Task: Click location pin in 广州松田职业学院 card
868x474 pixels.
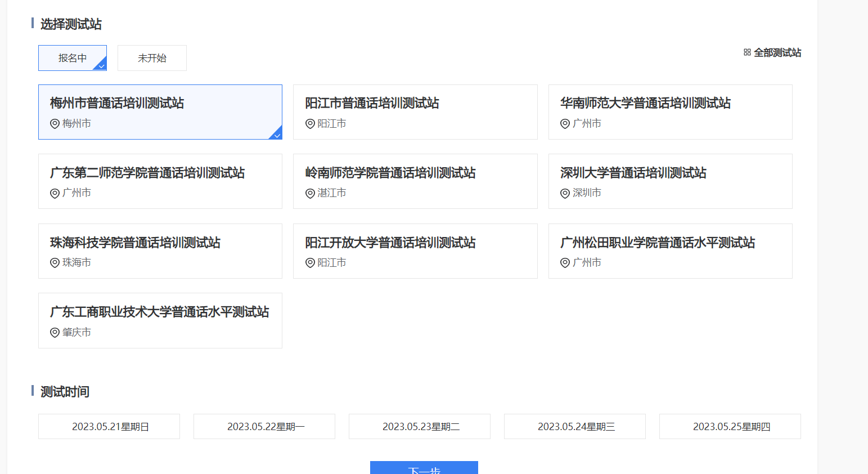Action: [x=565, y=263]
